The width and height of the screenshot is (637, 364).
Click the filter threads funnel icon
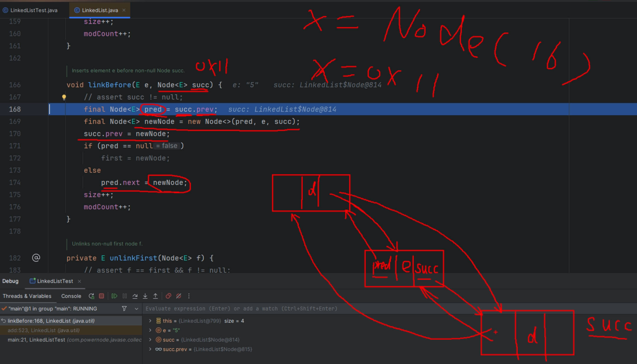click(x=124, y=308)
